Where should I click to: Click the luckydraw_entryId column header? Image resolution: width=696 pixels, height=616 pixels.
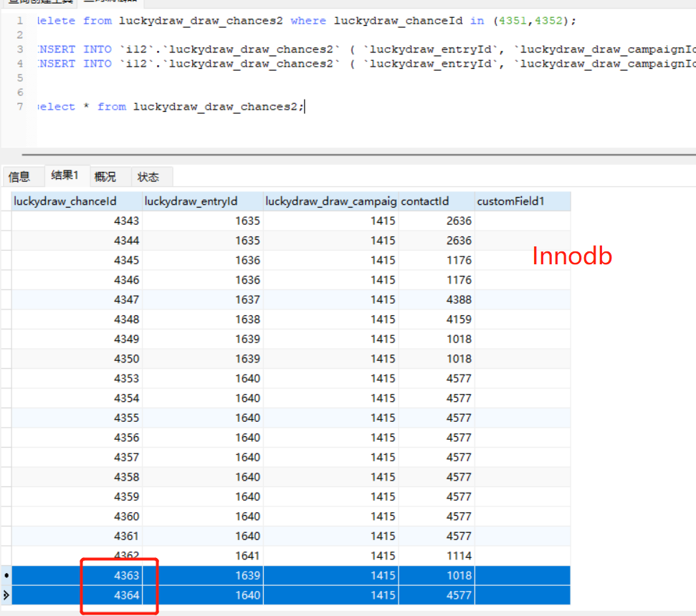[x=203, y=201]
